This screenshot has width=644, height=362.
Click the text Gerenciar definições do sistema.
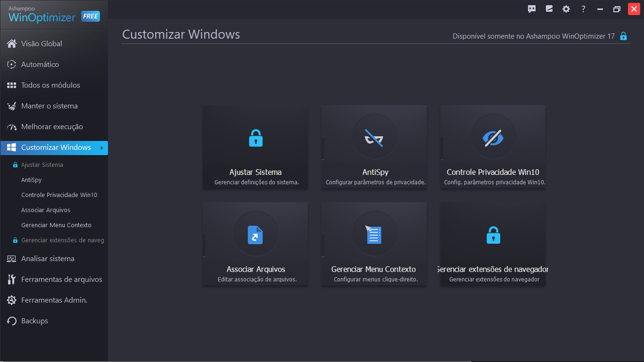pos(257,182)
